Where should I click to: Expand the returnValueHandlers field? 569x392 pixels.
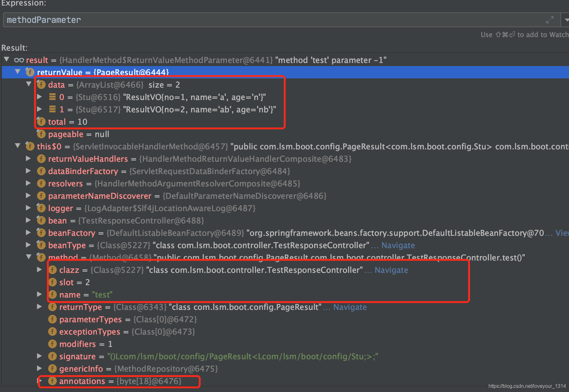[28, 158]
